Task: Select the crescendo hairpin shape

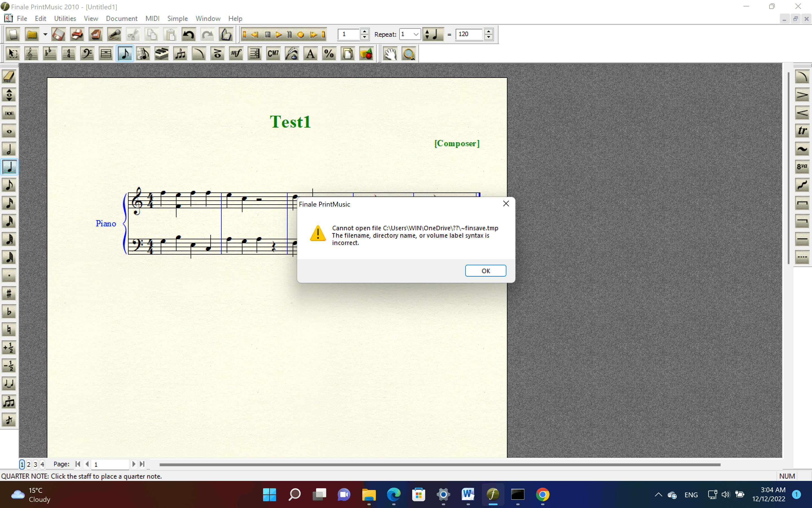Action: point(802,113)
